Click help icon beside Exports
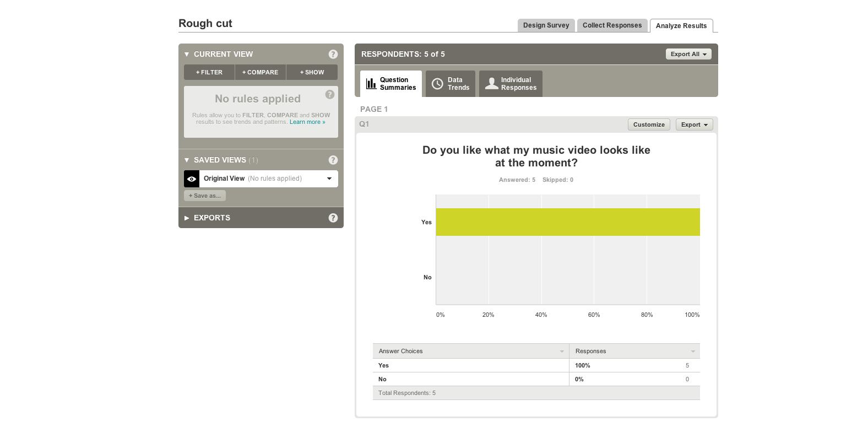This screenshot has height=427, width=868. coord(333,218)
